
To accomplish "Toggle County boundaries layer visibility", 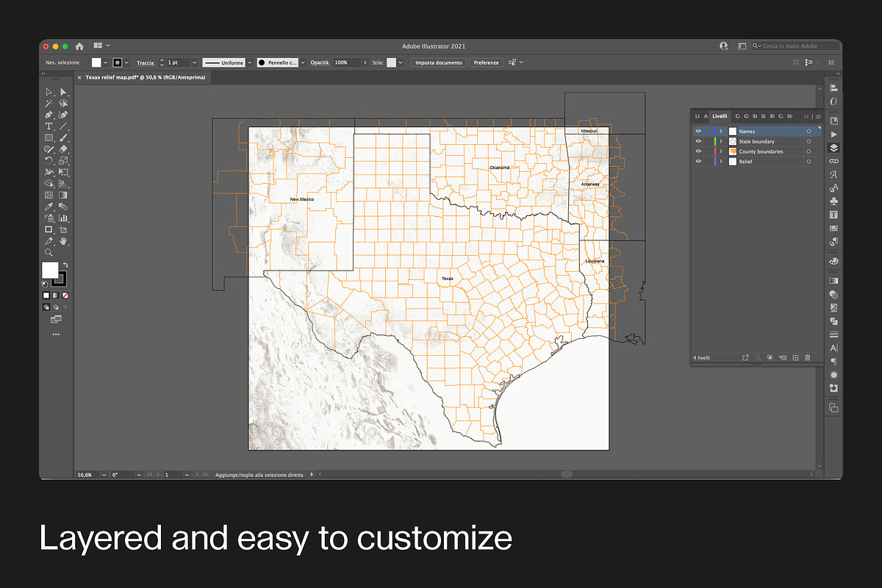I will point(698,151).
